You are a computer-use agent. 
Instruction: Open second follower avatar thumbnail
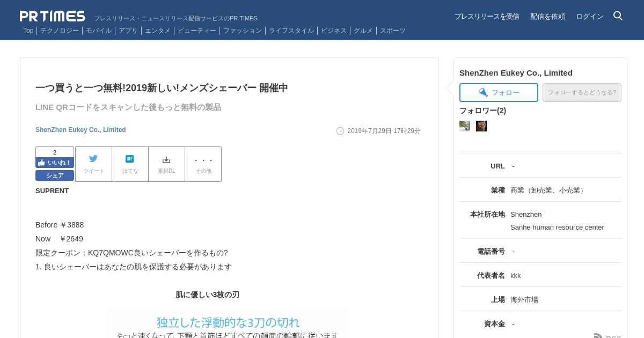pyautogui.click(x=481, y=126)
